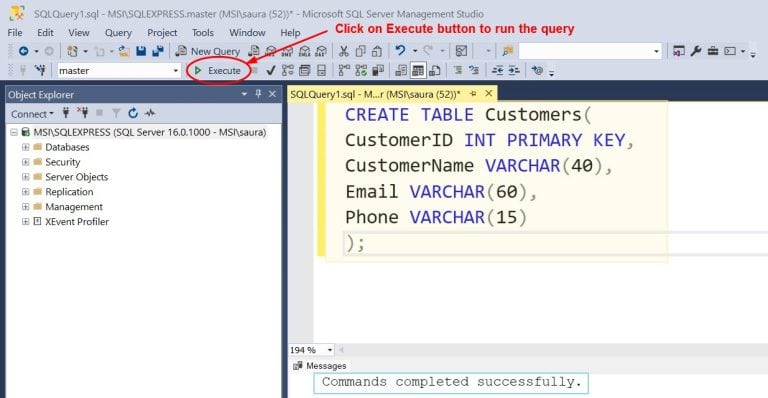Viewport: 768px width, 398px height.
Task: Click the Object Explorer disconnect icon
Action: pyautogui.click(x=82, y=114)
